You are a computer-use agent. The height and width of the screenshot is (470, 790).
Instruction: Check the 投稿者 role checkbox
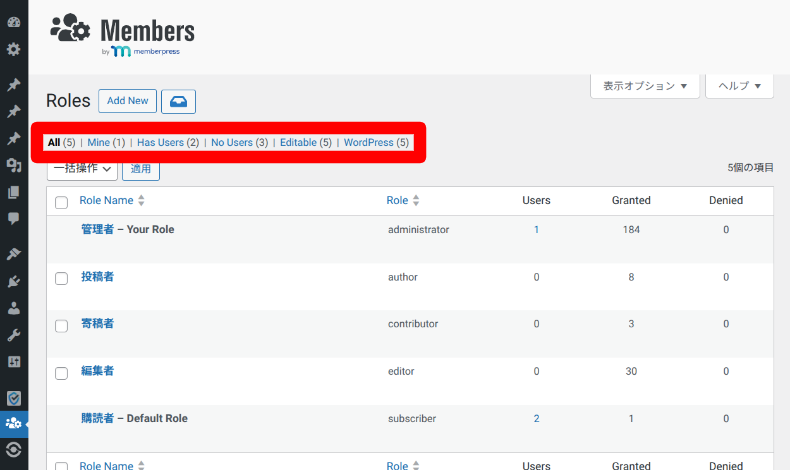[x=61, y=278]
